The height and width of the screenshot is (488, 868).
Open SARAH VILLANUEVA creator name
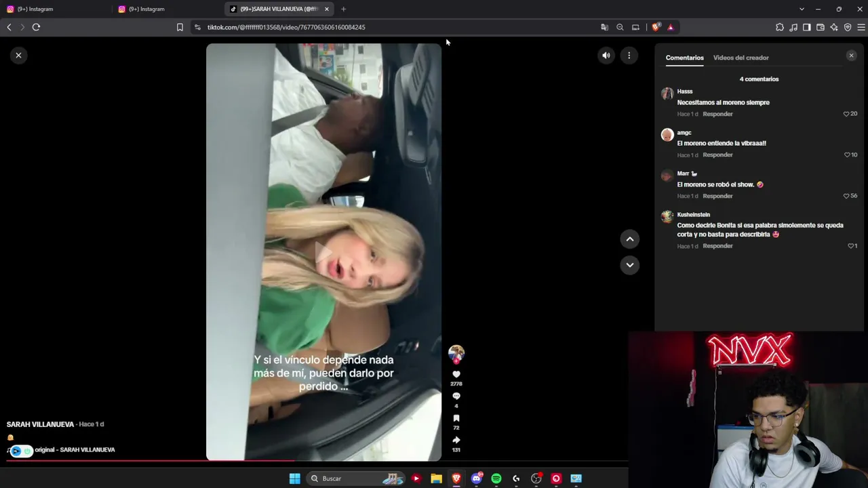click(x=40, y=424)
